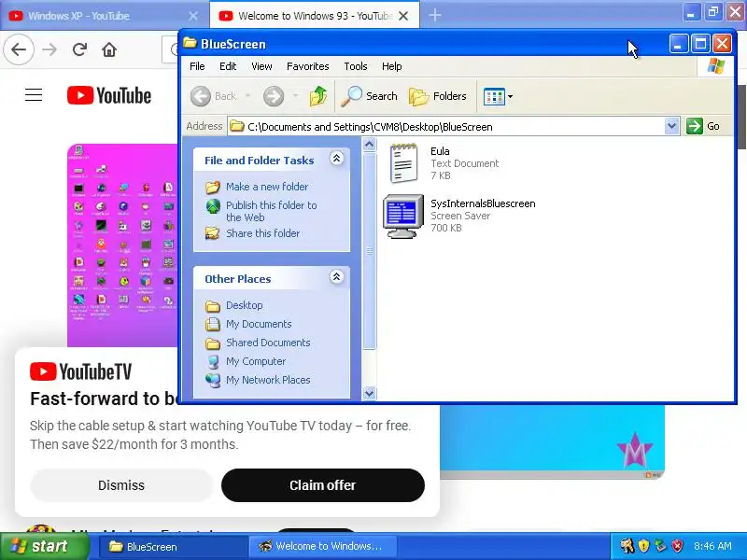Image resolution: width=747 pixels, height=560 pixels.
Task: Click the Explorer Forward arrow button
Action: [274, 96]
